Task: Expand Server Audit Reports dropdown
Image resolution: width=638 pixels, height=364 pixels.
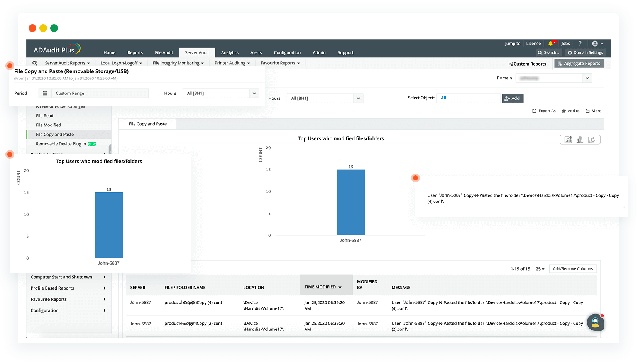Action: pos(67,63)
